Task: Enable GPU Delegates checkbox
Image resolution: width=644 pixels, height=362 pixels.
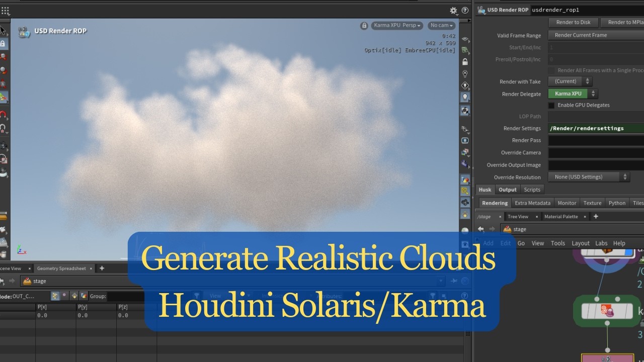Action: click(551, 105)
